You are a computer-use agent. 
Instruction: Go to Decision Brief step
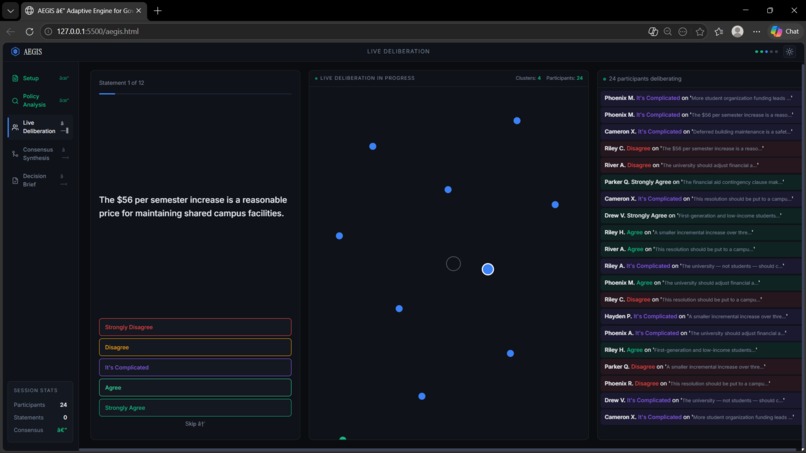click(40, 180)
